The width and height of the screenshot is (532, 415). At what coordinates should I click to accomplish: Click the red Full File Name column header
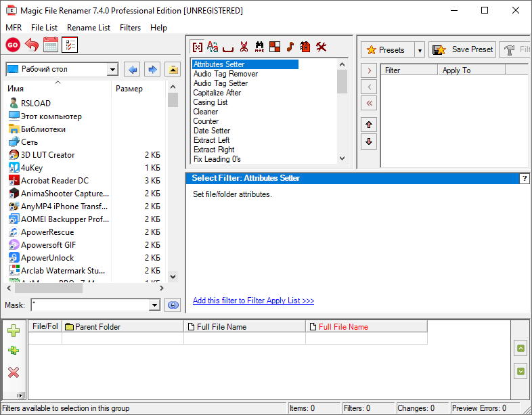click(x=366, y=327)
